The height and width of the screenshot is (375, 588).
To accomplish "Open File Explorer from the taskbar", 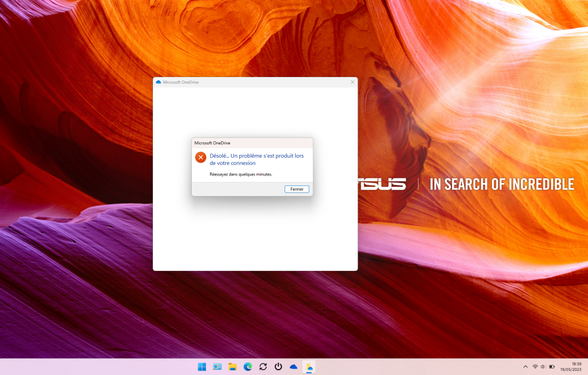I will 232,367.
